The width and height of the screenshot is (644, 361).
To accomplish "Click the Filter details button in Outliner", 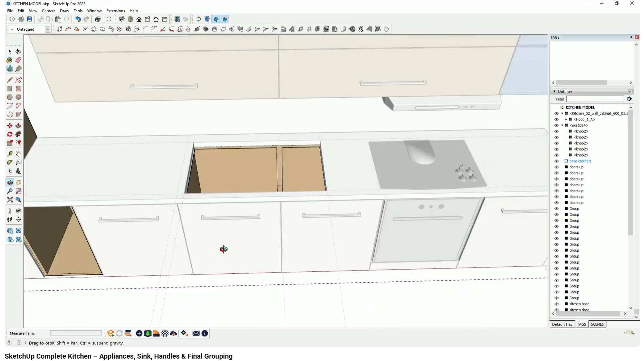I will pyautogui.click(x=629, y=99).
